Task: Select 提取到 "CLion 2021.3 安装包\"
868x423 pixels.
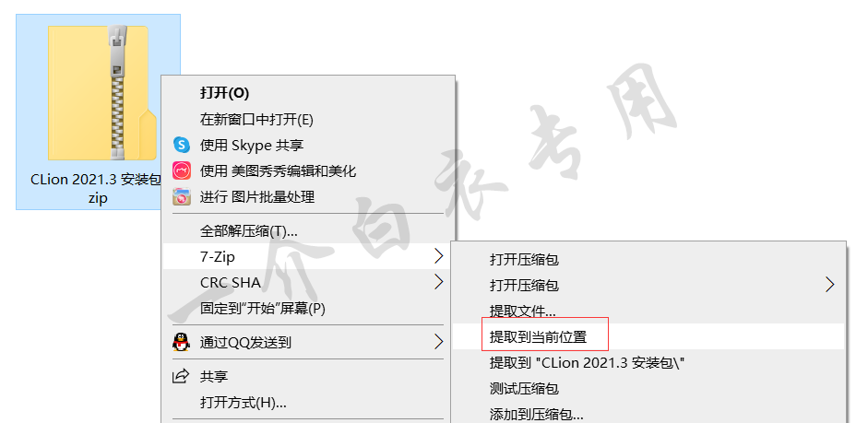Action: point(588,363)
